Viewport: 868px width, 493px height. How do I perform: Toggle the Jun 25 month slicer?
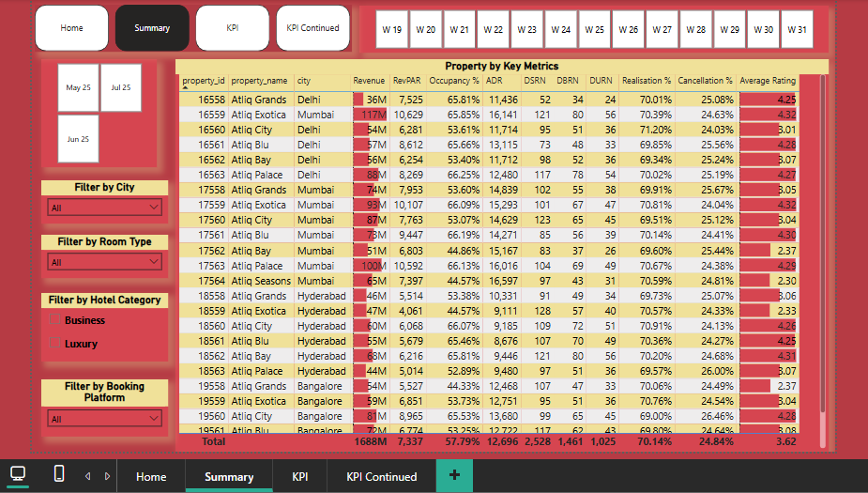(78, 139)
